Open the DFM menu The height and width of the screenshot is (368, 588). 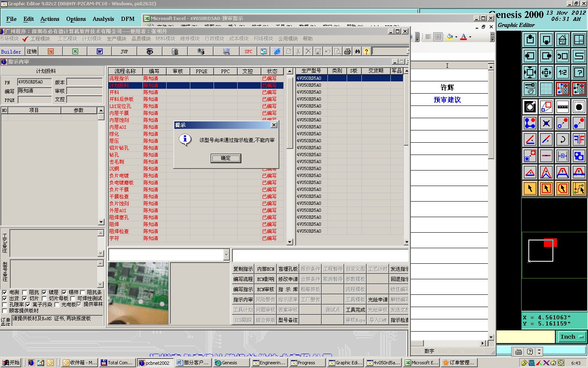pos(128,19)
